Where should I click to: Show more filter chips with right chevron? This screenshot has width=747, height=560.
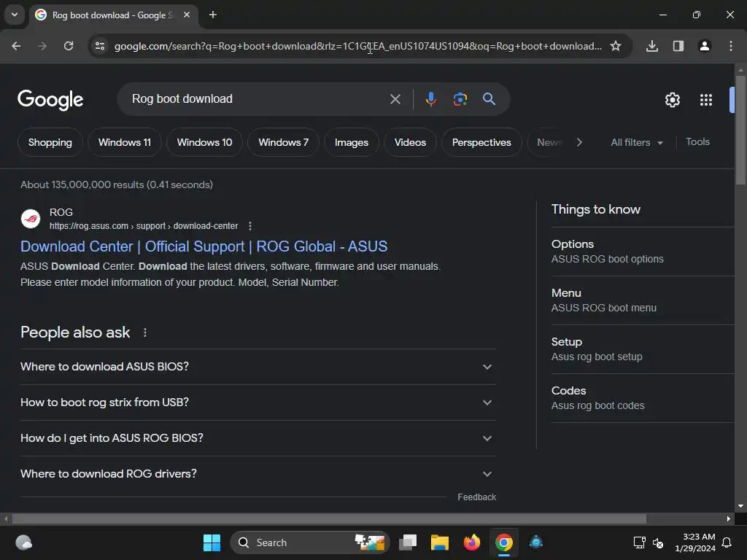579,142
